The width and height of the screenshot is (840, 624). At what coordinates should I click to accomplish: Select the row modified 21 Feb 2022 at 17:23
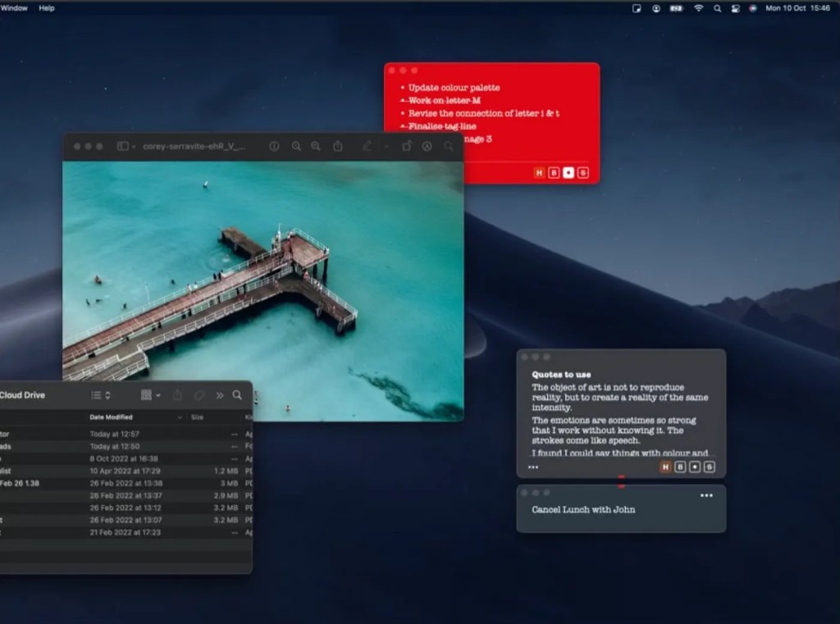coord(126,532)
